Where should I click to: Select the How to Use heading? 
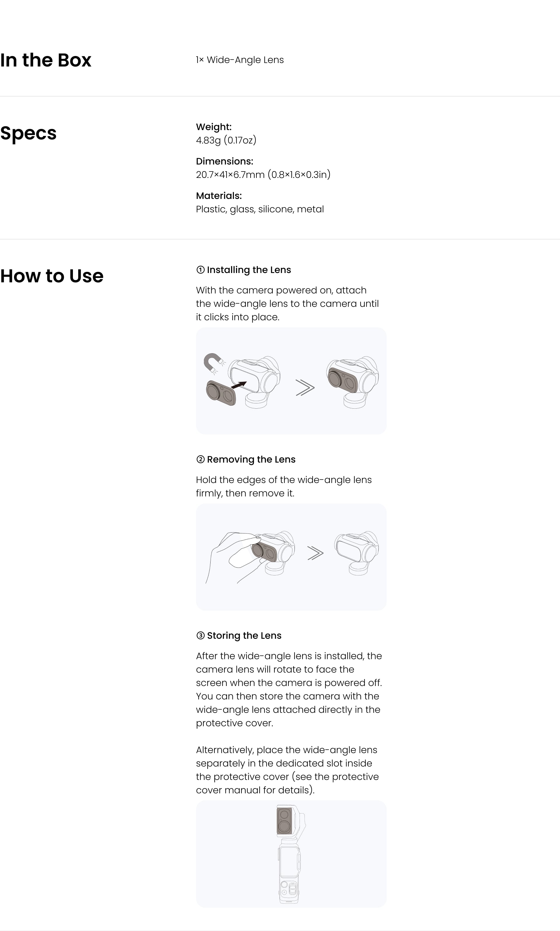[x=52, y=276]
